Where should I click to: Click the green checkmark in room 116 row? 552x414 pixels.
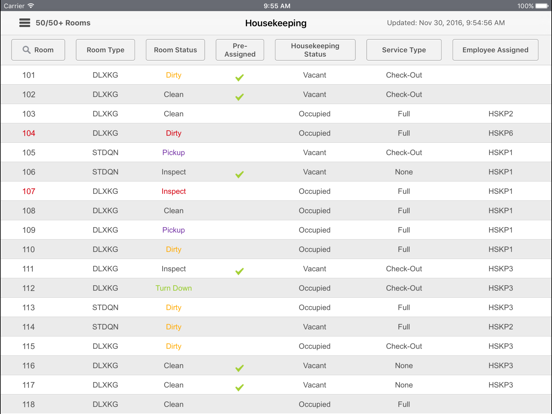tap(239, 368)
